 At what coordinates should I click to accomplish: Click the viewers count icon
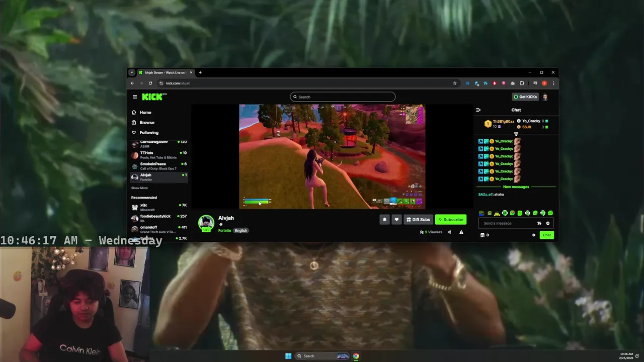tap(422, 232)
